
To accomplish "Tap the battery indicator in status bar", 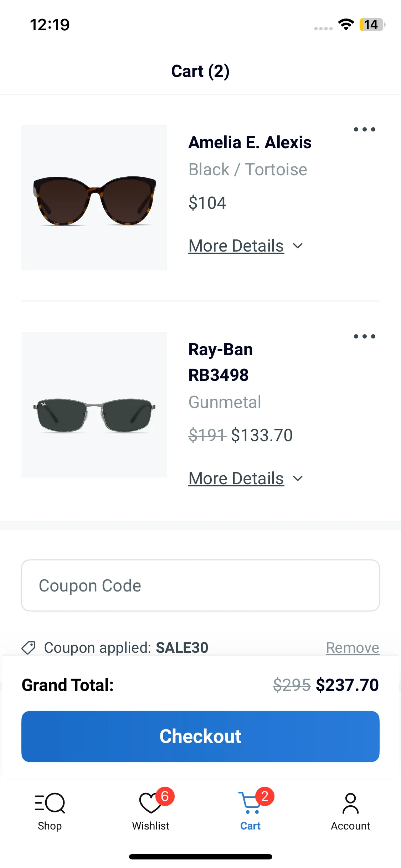I will 372,25.
